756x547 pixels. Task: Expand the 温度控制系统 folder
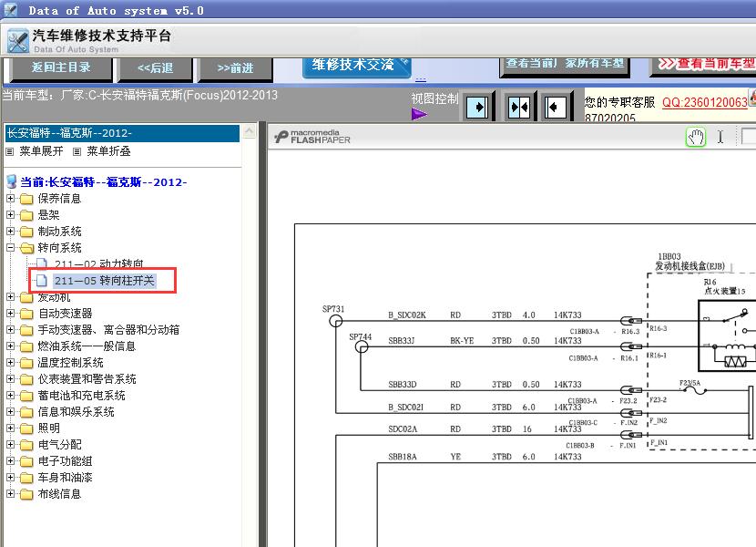11,362
